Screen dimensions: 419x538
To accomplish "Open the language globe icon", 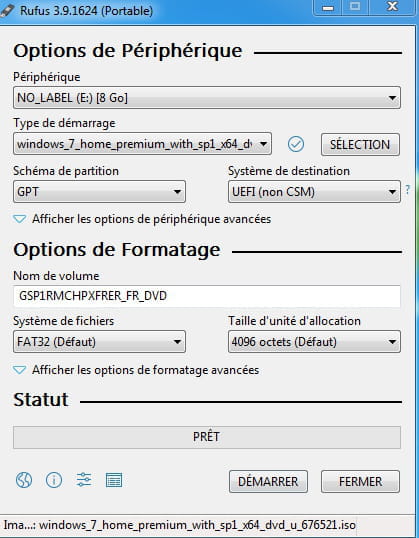I will point(24,480).
